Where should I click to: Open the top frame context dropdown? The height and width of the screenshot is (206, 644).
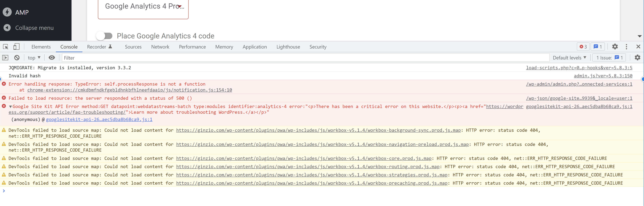tap(34, 57)
